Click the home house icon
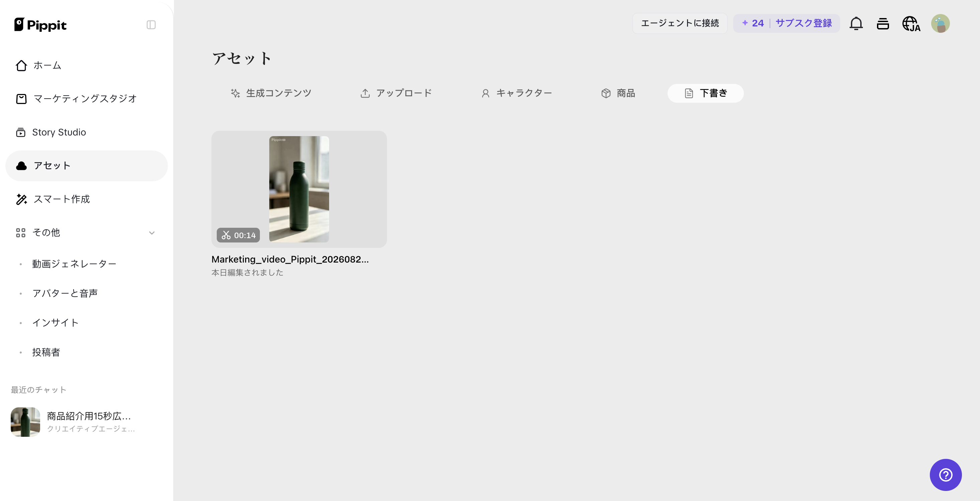 tap(21, 66)
